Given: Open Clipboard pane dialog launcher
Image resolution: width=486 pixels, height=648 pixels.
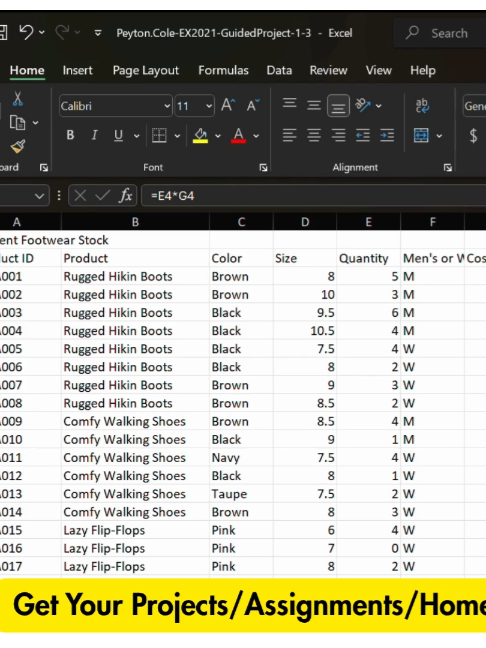Looking at the screenshot, I should coord(44,167).
